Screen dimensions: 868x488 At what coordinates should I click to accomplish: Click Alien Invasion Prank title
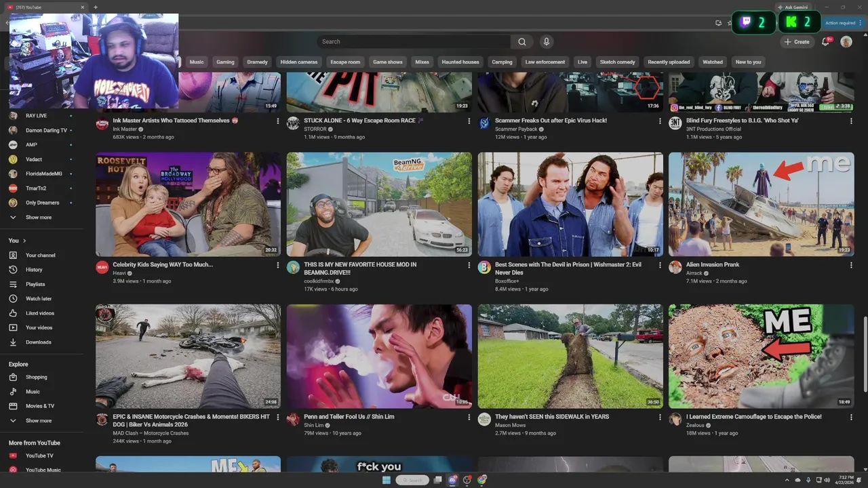tap(713, 264)
